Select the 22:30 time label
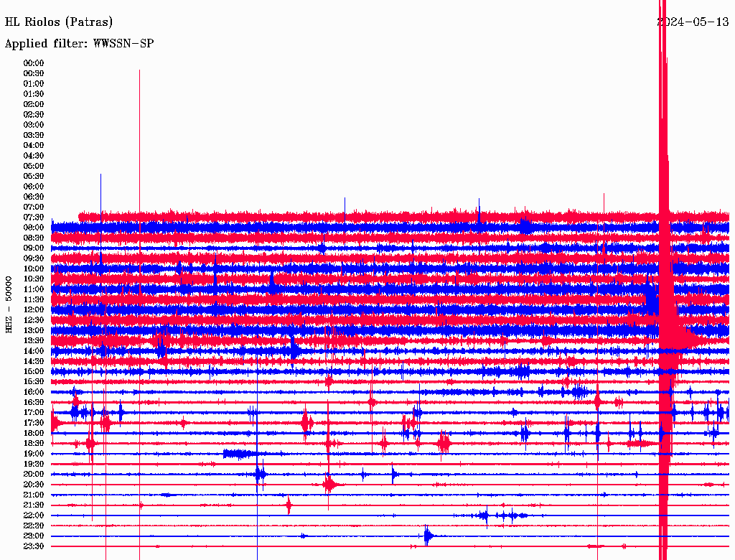The height and width of the screenshot is (560, 735). [x=34, y=526]
